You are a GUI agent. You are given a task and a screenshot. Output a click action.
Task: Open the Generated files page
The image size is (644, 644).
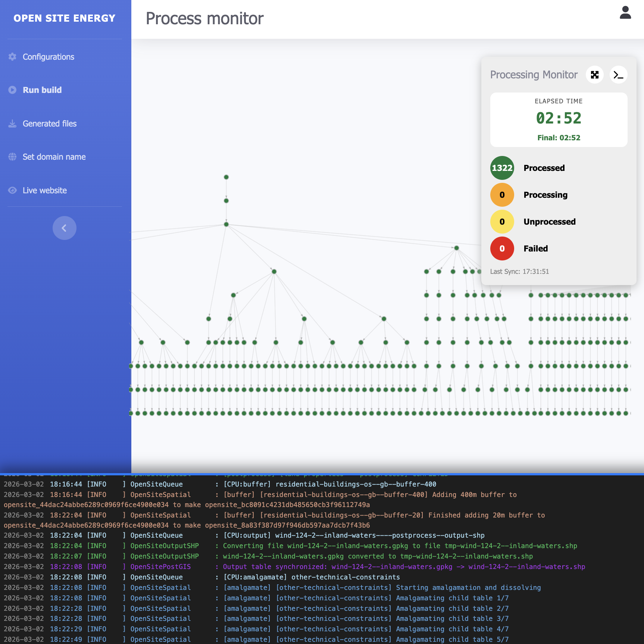point(50,124)
